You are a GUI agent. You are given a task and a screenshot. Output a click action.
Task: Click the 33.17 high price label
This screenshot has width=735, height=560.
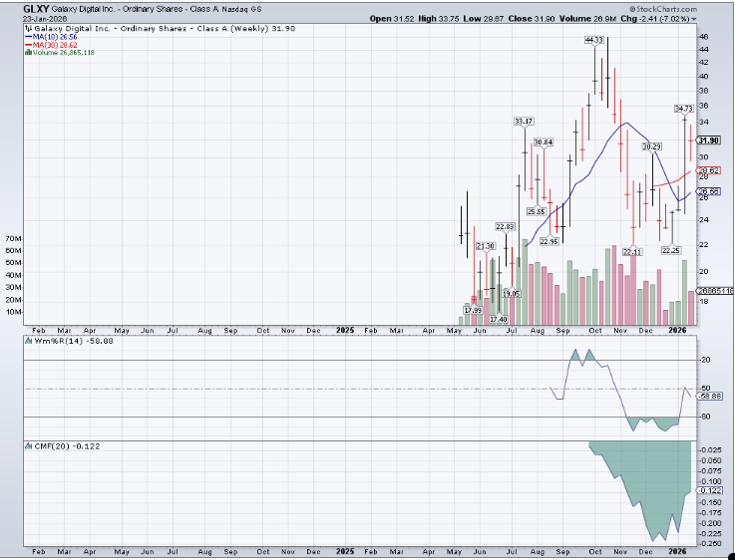(x=523, y=121)
